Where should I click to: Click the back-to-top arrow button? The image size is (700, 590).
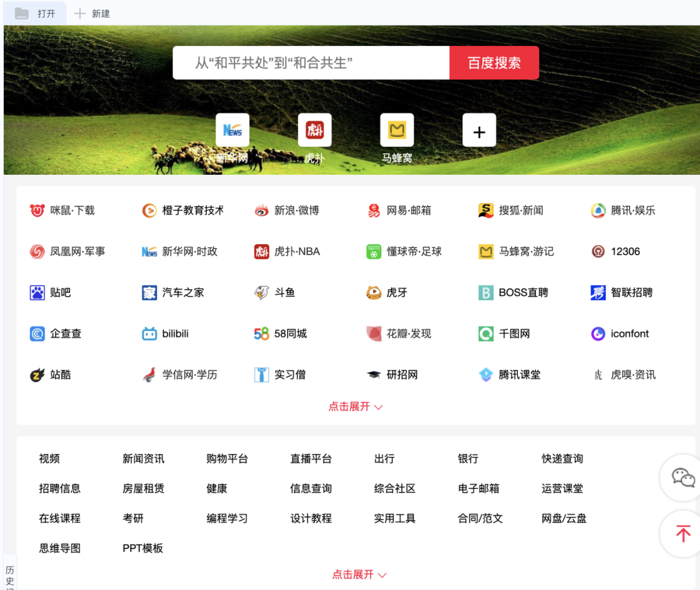pos(682,534)
